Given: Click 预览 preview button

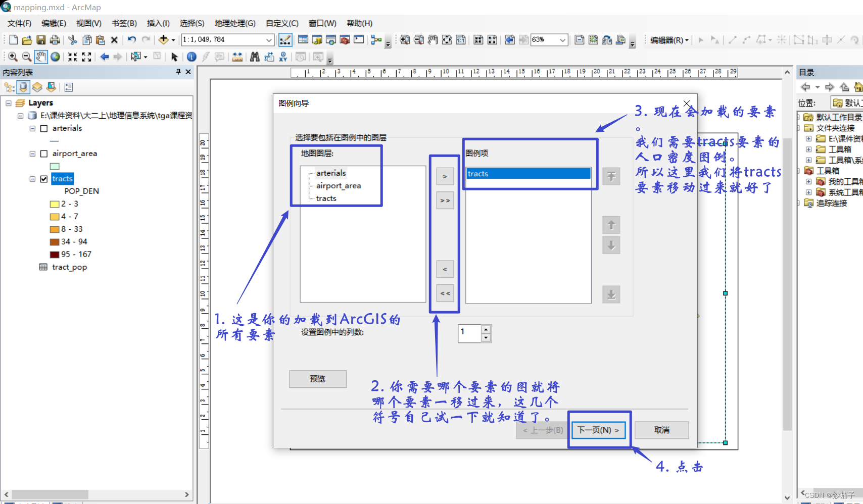Looking at the screenshot, I should [x=318, y=379].
